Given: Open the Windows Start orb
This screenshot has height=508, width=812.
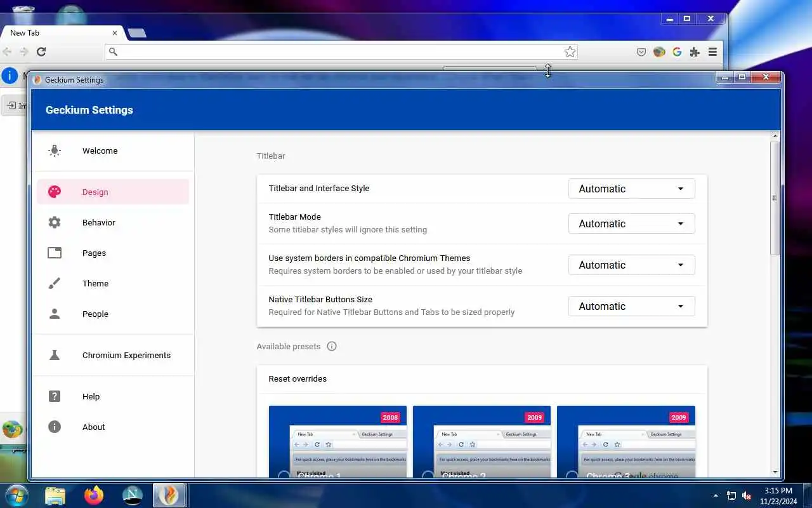Looking at the screenshot, I should click(x=16, y=495).
